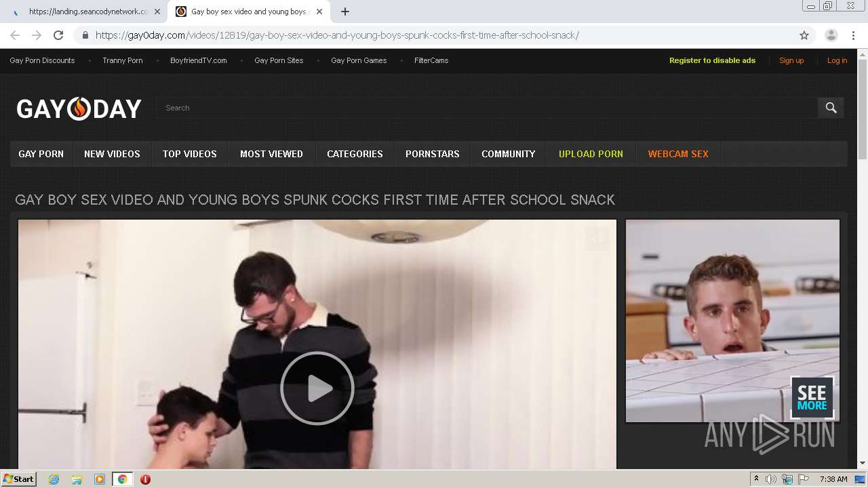The height and width of the screenshot is (488, 868).
Task: Click the browser address bar URL
Action: 337,35
